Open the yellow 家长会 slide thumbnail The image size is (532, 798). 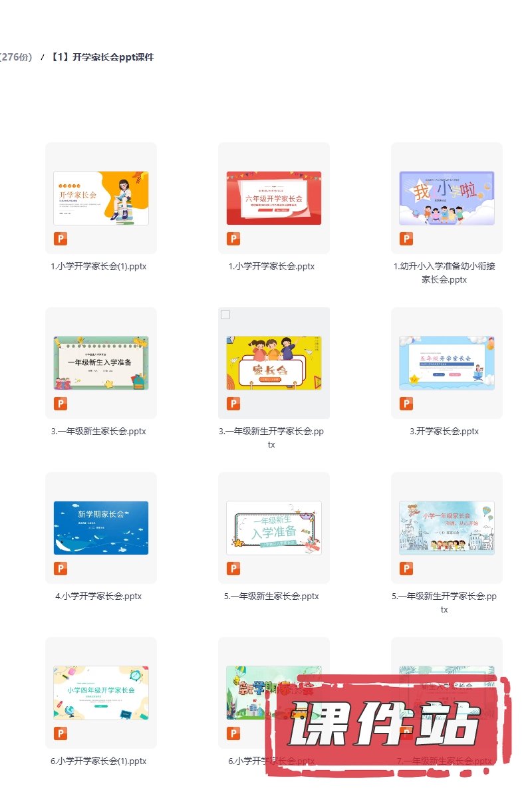tap(274, 363)
